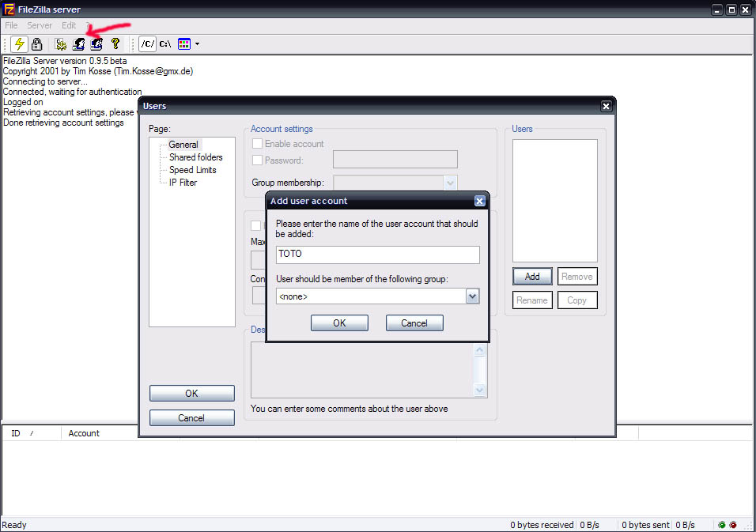Click the green indicator in the status bar
Screen dimensions: 756x532
pyautogui.click(x=722, y=525)
